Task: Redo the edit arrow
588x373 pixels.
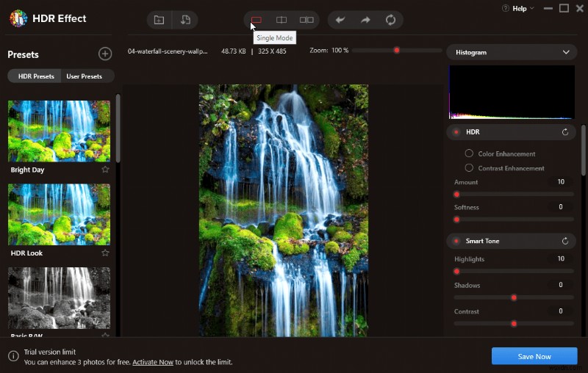Action: [x=365, y=20]
